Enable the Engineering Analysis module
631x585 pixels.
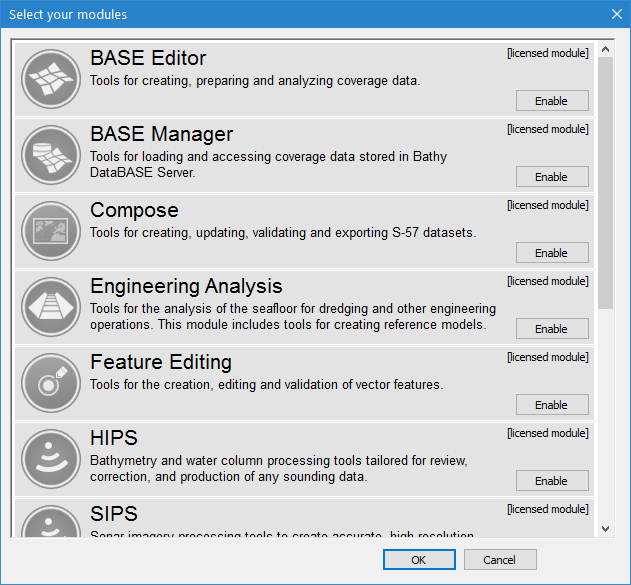point(551,329)
